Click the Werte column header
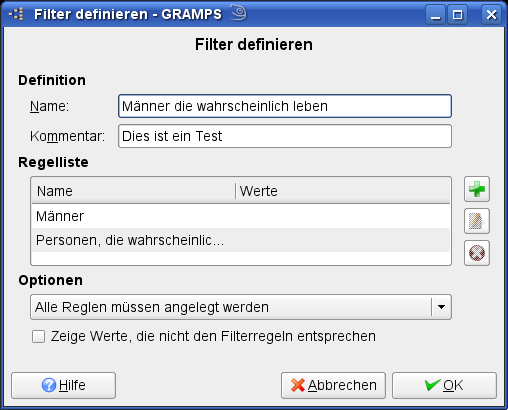Image resolution: width=508 pixels, height=410 pixels. [343, 191]
